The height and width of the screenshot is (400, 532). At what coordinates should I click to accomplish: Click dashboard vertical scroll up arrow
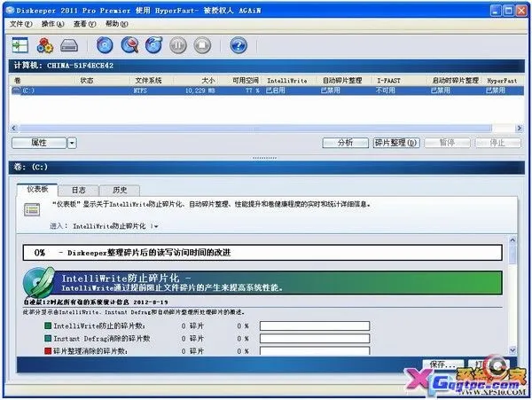pyautogui.click(x=512, y=239)
